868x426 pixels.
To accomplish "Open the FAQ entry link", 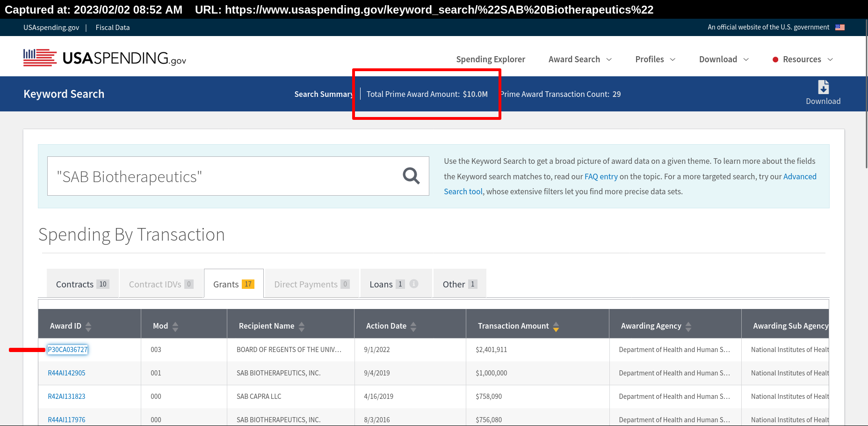I will click(x=601, y=176).
